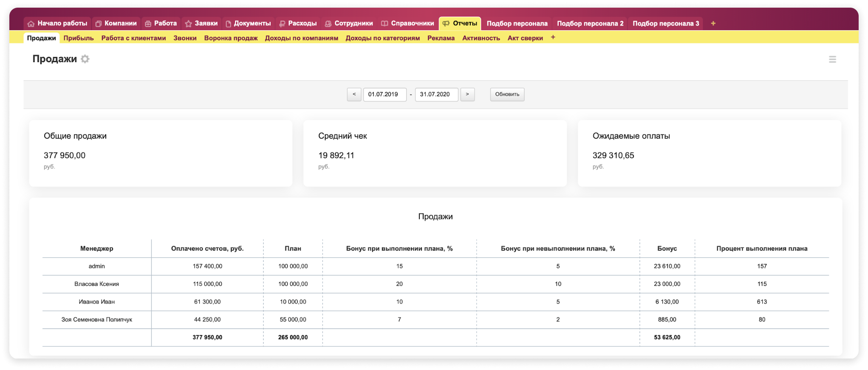This screenshot has width=868, height=370.
Task: Open the Расходы tab
Action: [298, 23]
